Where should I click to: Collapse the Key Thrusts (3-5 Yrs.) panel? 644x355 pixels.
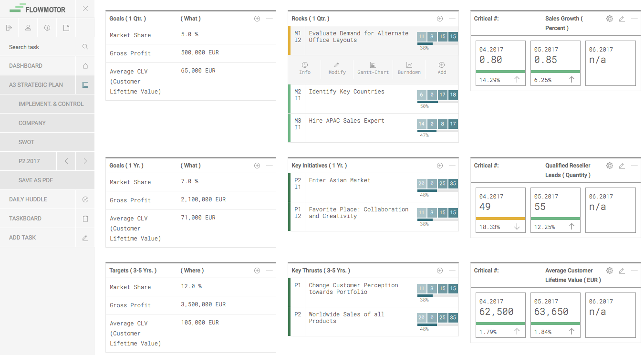[x=452, y=271]
